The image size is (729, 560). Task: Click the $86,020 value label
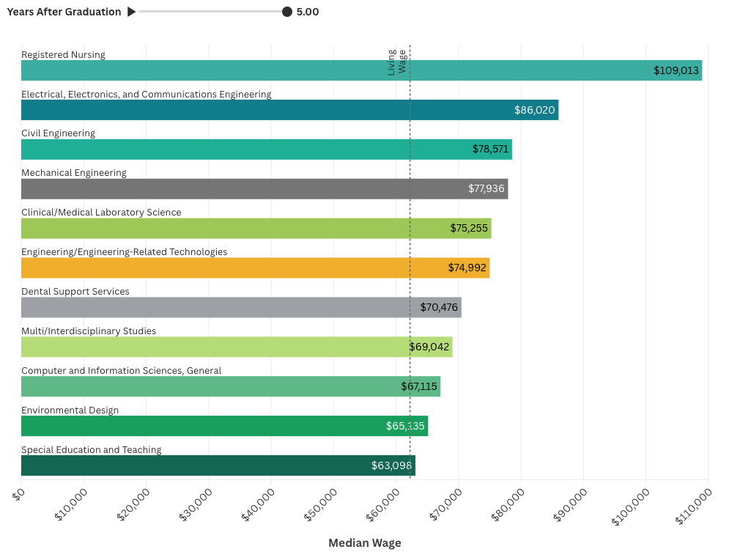(534, 110)
